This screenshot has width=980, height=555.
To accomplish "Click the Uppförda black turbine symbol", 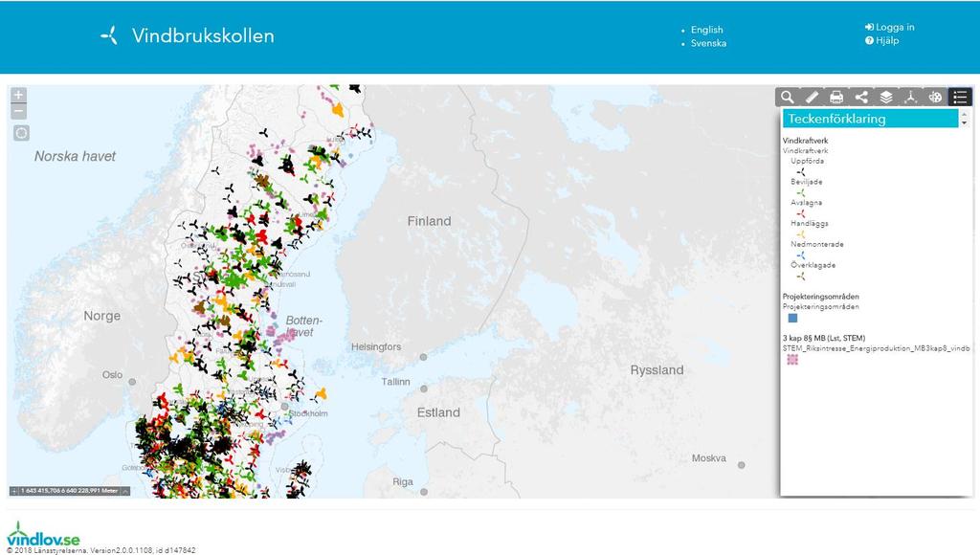I will tap(801, 172).
